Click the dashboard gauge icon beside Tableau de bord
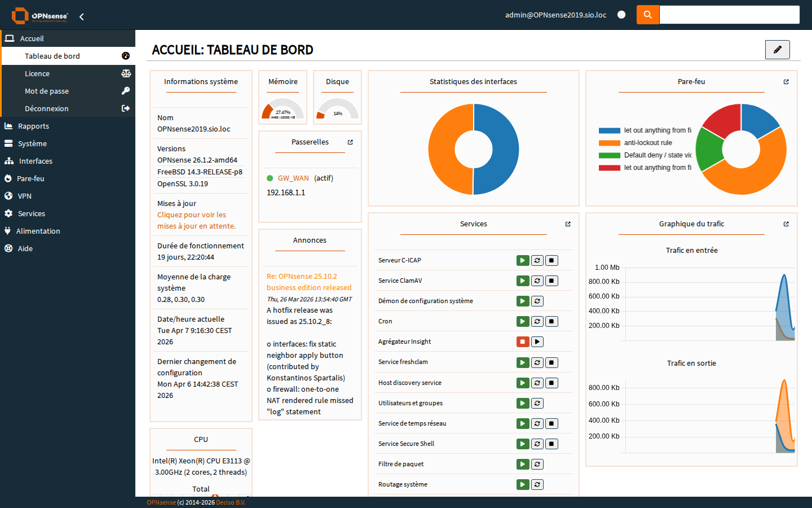This screenshot has height=508, width=812. click(126, 56)
